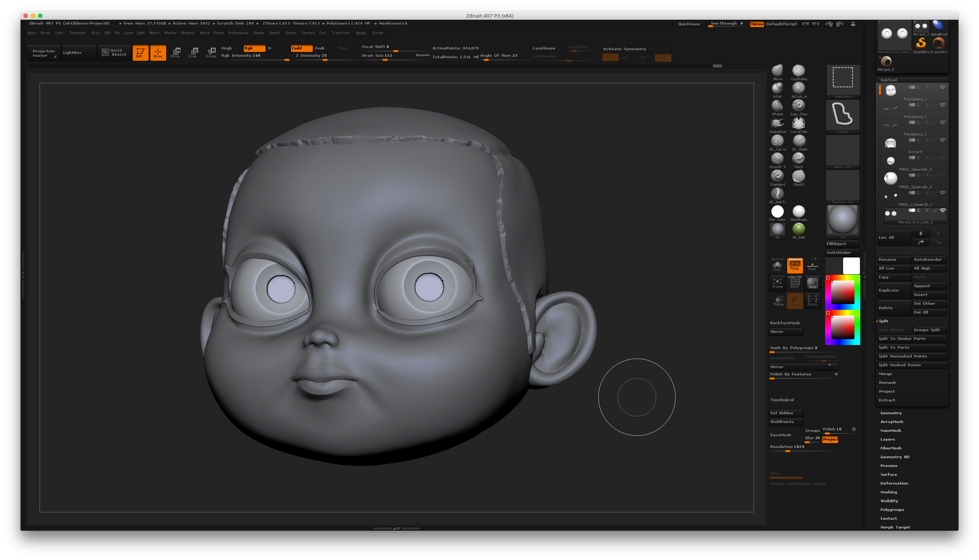The width and height of the screenshot is (979, 560).
Task: Click the white main color swatch
Action: point(851,266)
